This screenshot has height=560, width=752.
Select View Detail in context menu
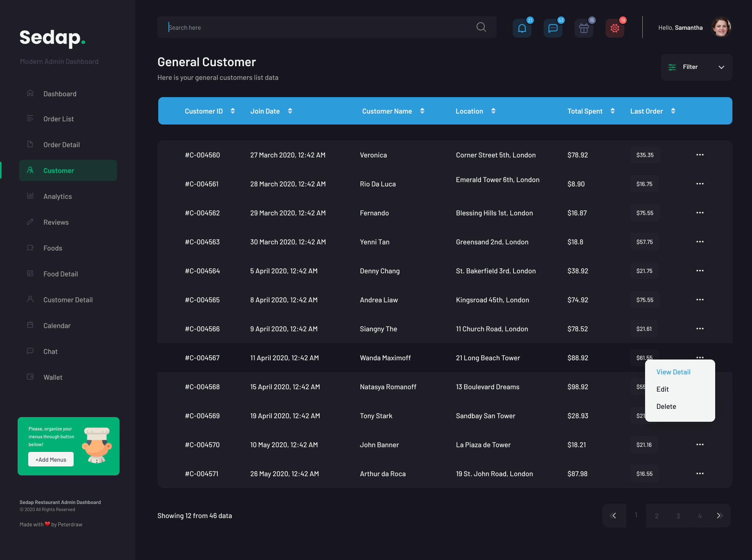pos(673,372)
